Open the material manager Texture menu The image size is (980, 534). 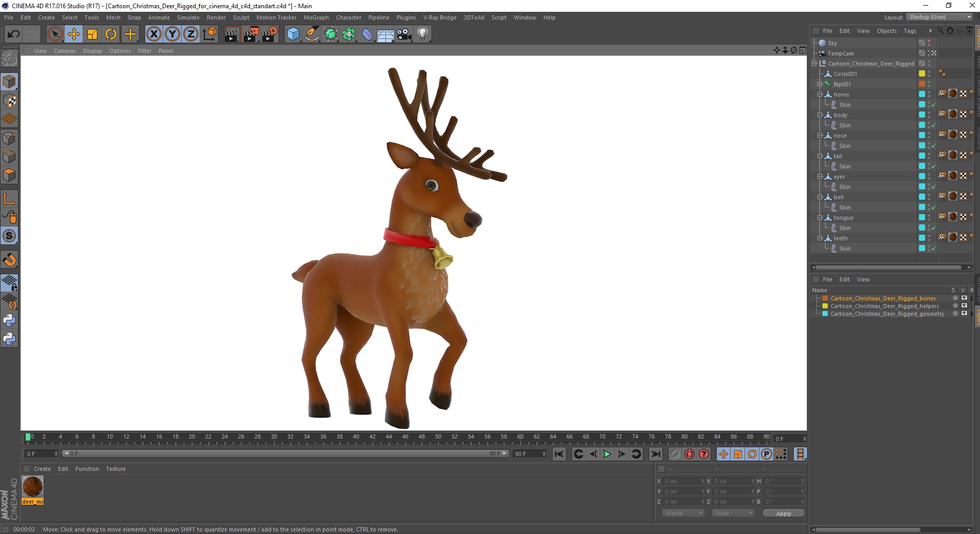115,469
